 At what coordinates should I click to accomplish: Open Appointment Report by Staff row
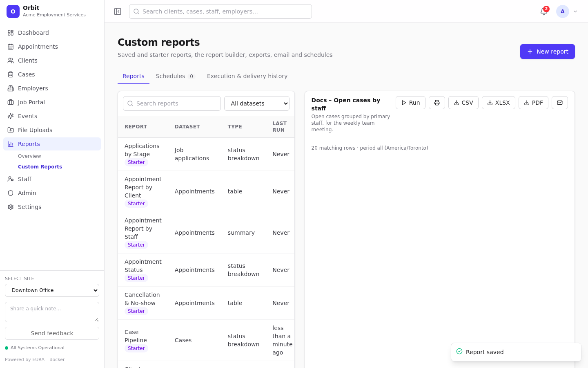pos(206,233)
